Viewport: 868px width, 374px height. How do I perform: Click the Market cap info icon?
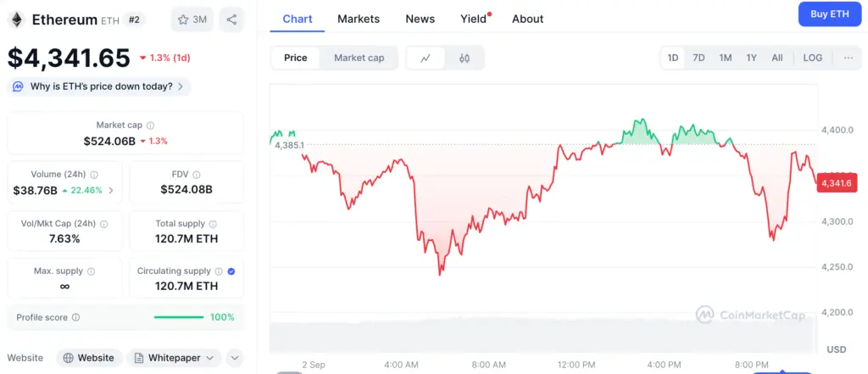151,126
